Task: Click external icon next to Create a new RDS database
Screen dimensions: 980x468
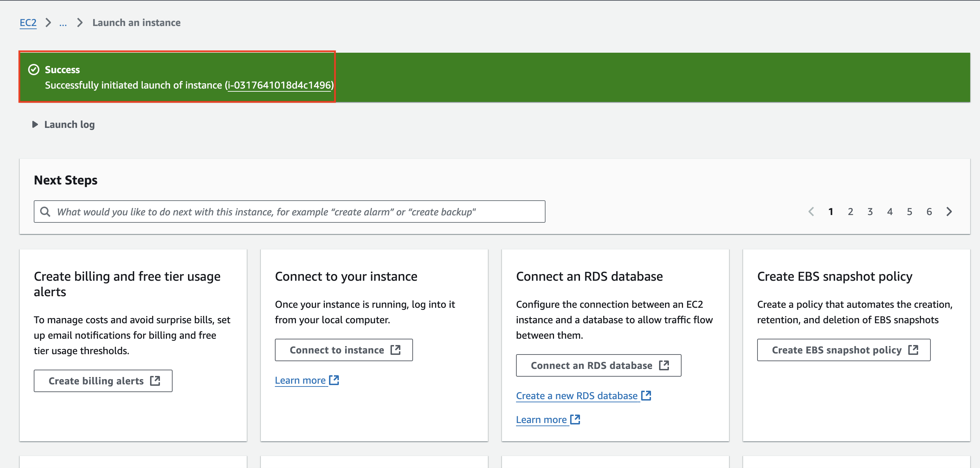Action: [x=646, y=395]
